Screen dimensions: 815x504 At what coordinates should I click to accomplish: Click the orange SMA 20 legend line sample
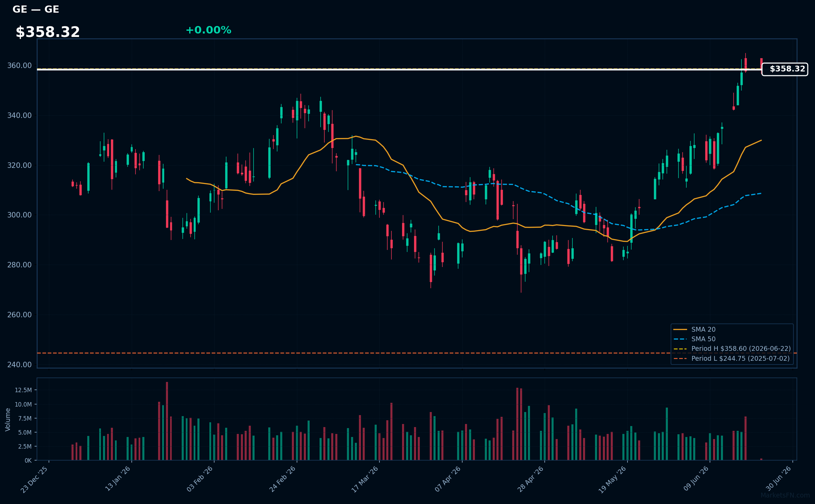coord(680,330)
